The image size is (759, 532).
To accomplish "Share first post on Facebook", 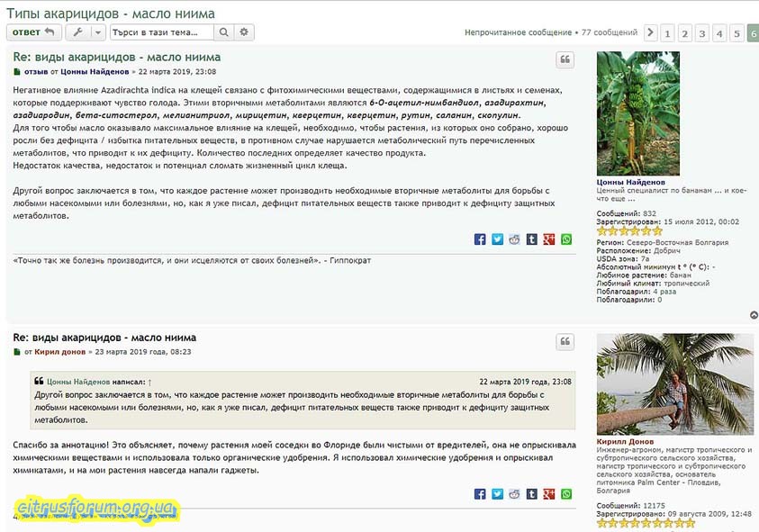I will coord(480,239).
